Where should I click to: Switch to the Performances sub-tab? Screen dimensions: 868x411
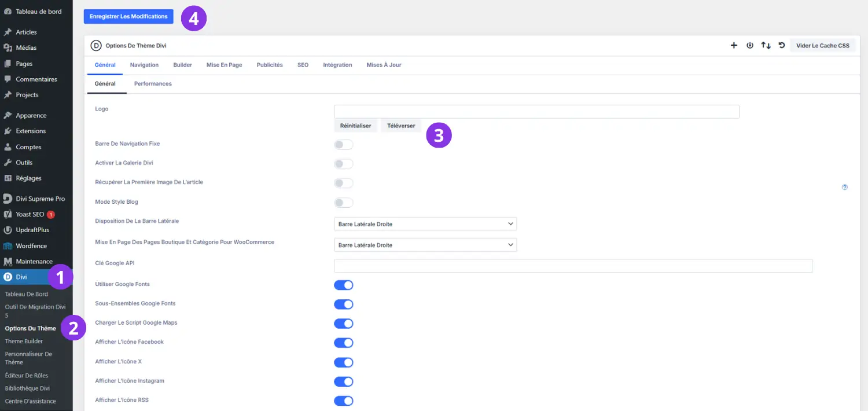pyautogui.click(x=153, y=83)
